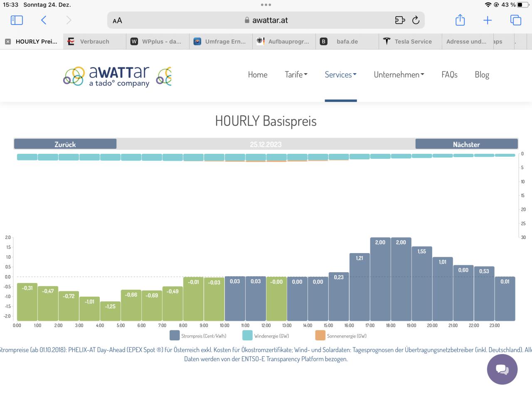
Task: Open the Wi-Fi status icon
Action: click(x=488, y=5)
